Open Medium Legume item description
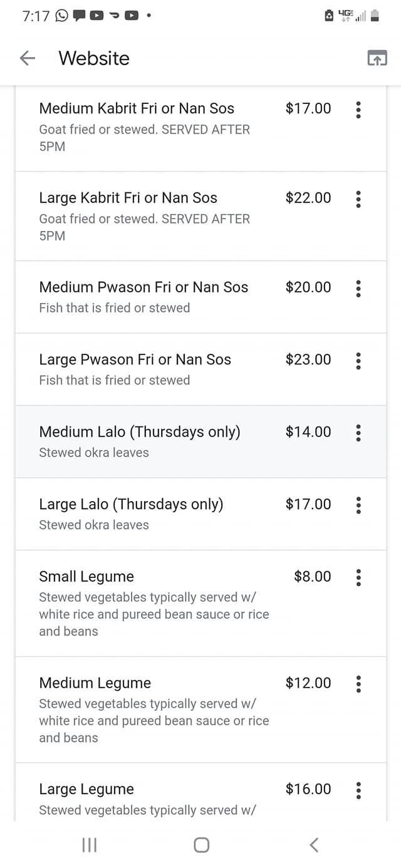Screen dimensions: 401x868 [x=154, y=721]
